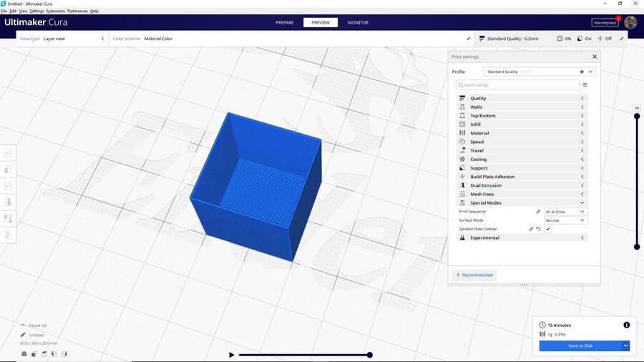Expand the Support settings category
Viewport: 644px width, 362px height.
(522, 168)
